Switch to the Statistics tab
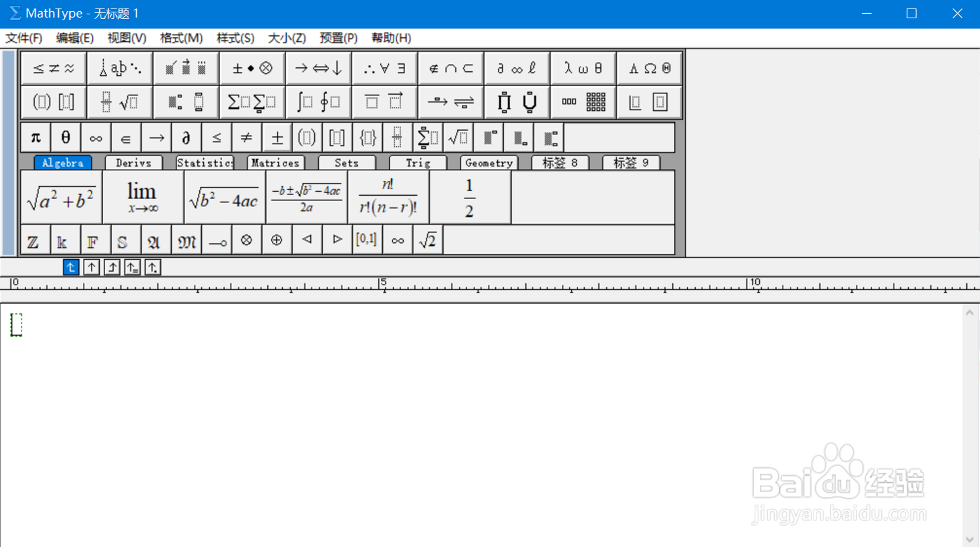This screenshot has width=980, height=547. tap(205, 163)
